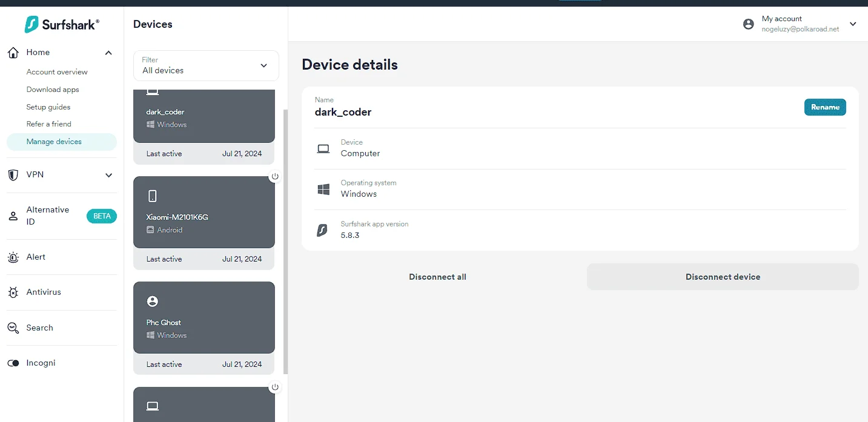
Task: Click Windows logo on Phc Ghost card
Action: [150, 335]
